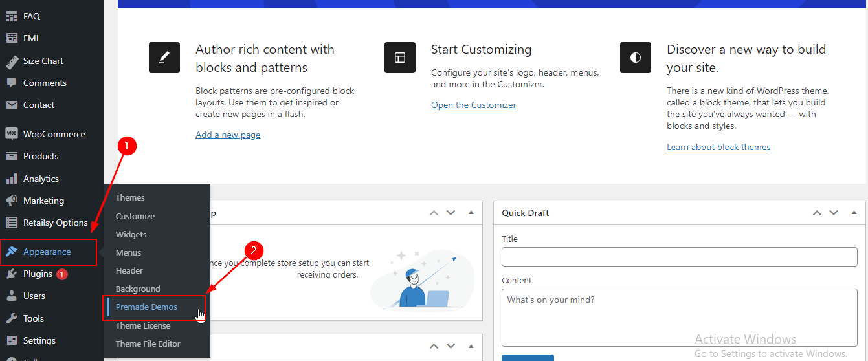Screen dimensions: 868x361
Task: Click the Products archive icon
Action: [x=12, y=156]
